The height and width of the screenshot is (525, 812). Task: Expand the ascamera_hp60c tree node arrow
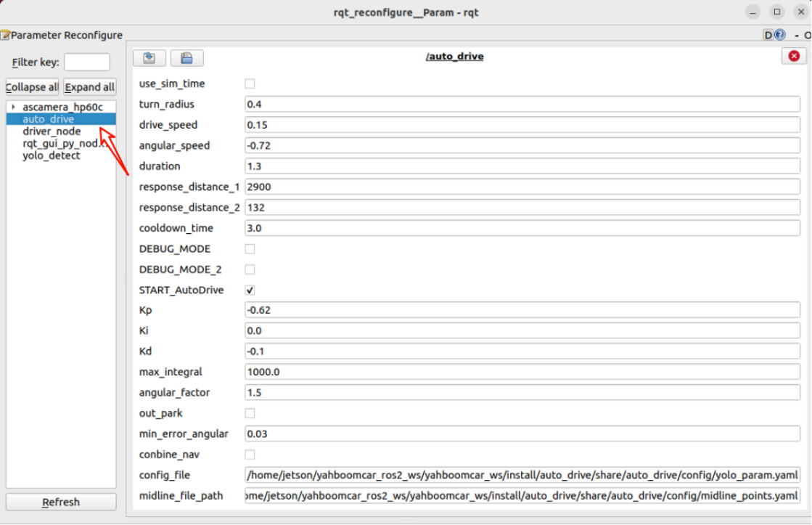pyautogui.click(x=13, y=107)
